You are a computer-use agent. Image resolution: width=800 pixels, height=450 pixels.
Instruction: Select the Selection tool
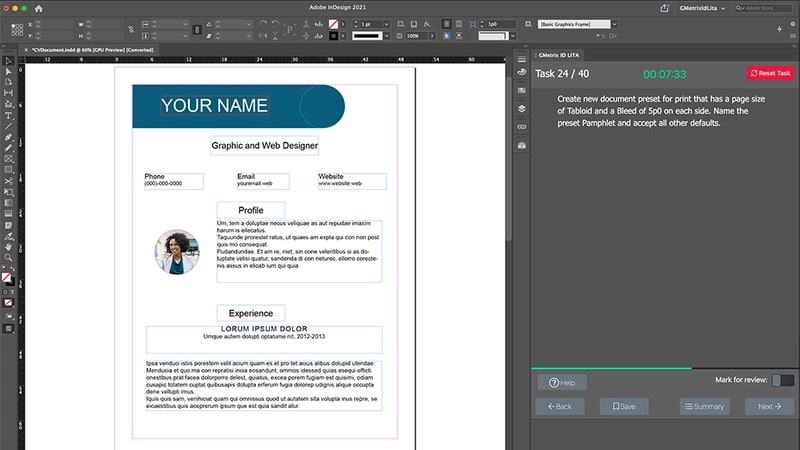coord(8,61)
